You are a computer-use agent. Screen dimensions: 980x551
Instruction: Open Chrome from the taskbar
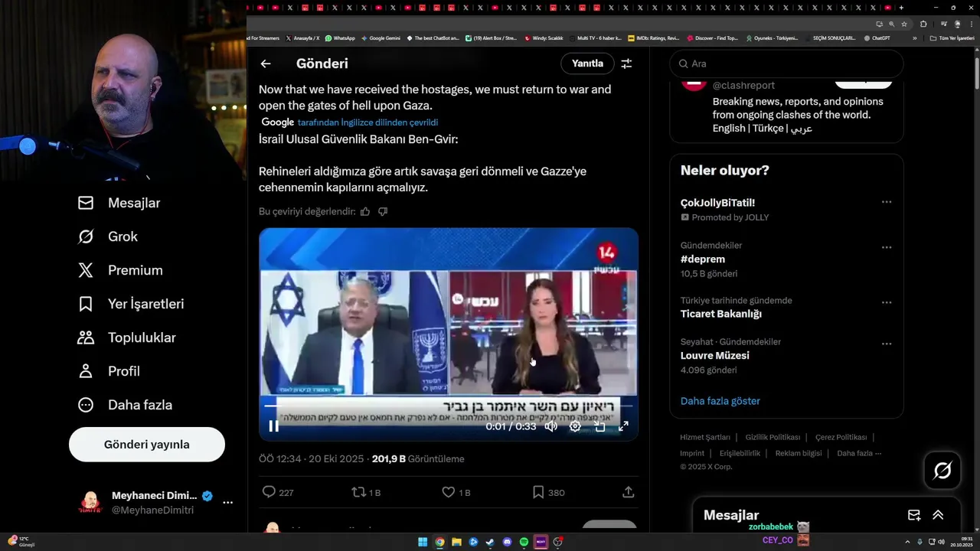tap(439, 542)
